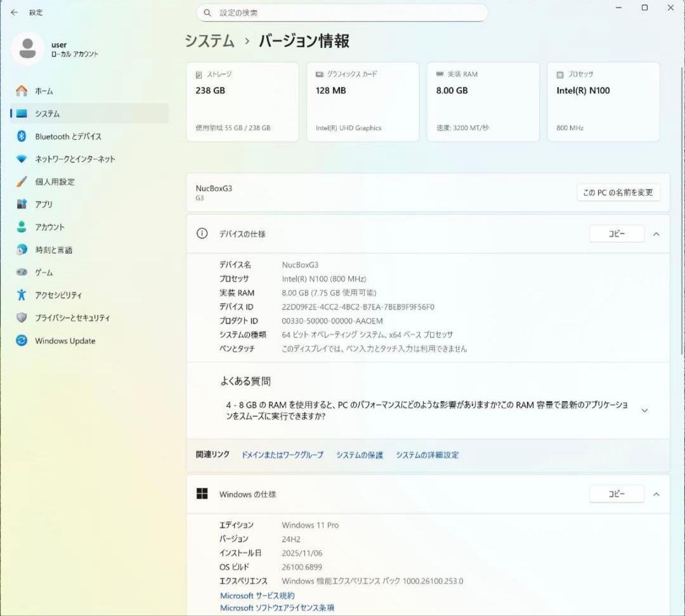Open アクセシビリティ settings page
This screenshot has width=685, height=616.
point(89,295)
